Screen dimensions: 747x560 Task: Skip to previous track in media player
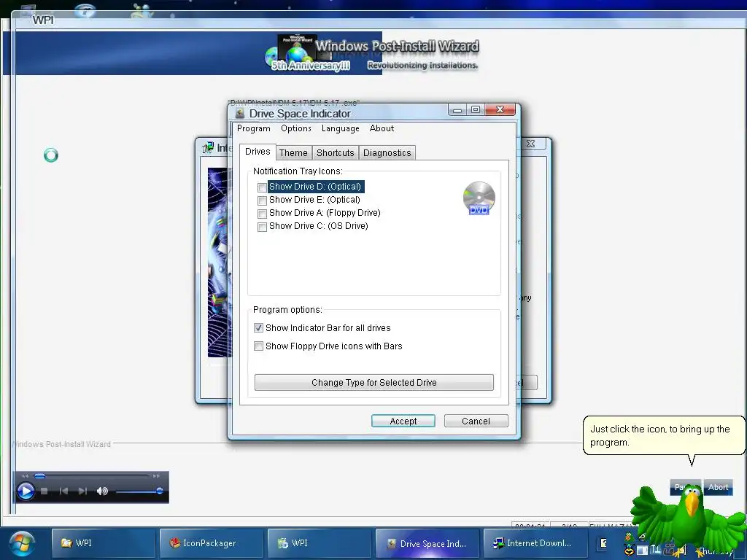[x=64, y=491]
